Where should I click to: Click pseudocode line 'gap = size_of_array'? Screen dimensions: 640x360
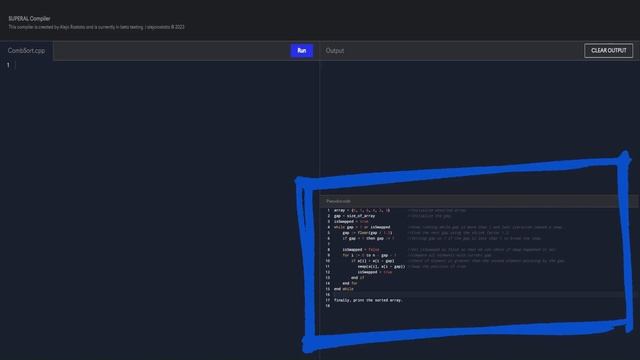(354, 216)
